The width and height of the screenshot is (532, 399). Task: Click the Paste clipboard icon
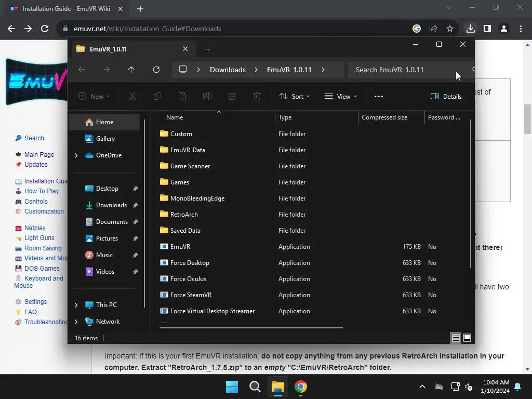(x=182, y=96)
